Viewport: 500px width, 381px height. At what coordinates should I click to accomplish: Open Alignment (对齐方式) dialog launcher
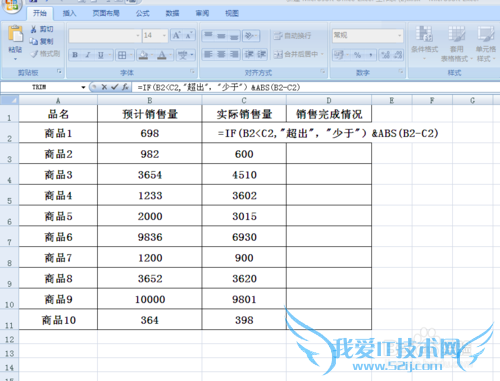322,72
